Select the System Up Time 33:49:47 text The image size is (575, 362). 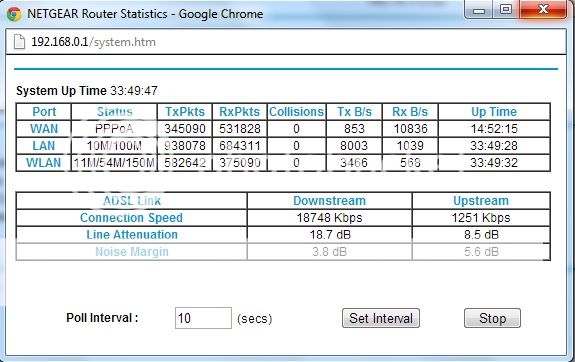click(87, 91)
